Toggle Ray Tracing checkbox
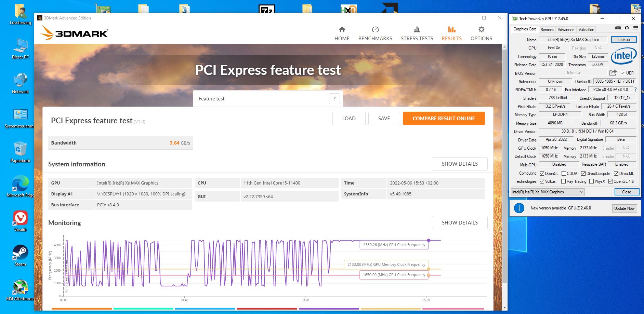The height and width of the screenshot is (314, 644). [563, 181]
